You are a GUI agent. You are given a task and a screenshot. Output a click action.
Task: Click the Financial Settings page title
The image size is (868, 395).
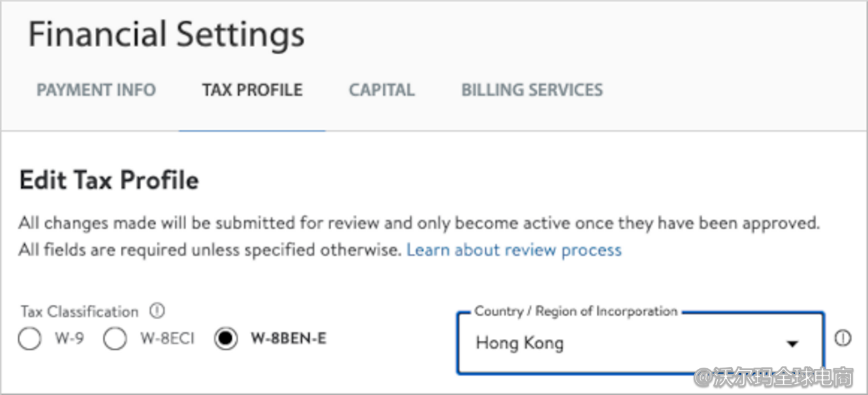(x=167, y=34)
